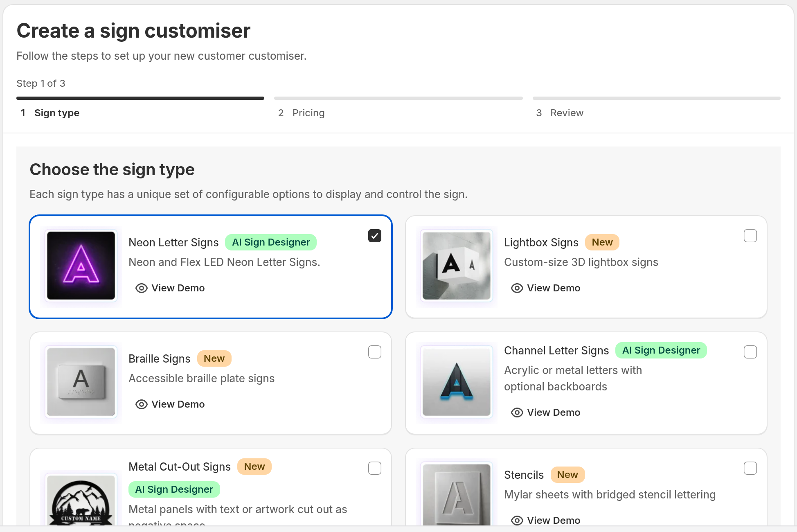This screenshot has width=797, height=532.
Task: Click AI Sign Designer badge on Channel Letter Signs
Action: (x=661, y=350)
